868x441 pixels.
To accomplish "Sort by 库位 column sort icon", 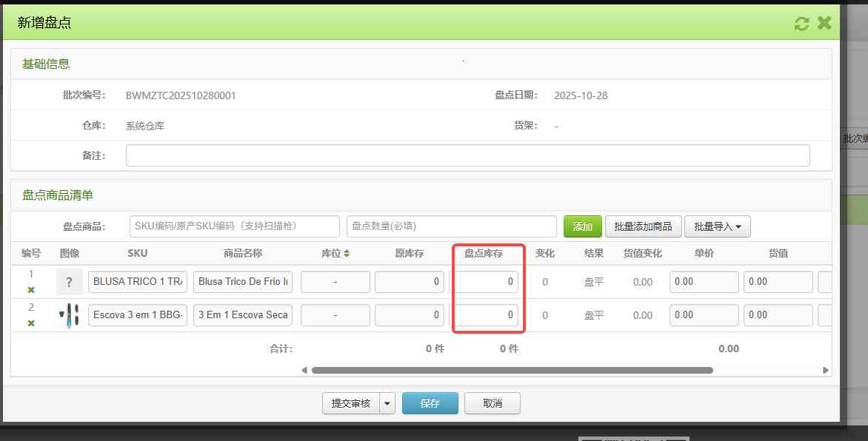I will [346, 254].
